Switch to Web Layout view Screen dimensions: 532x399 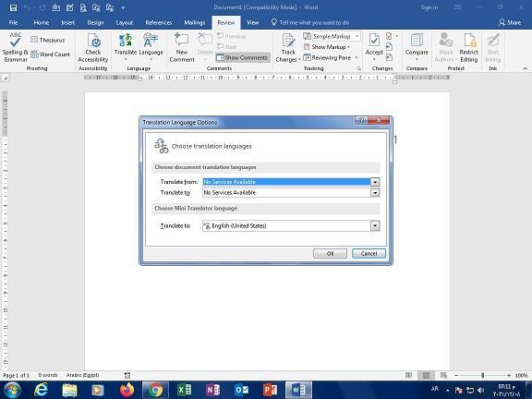443,375
